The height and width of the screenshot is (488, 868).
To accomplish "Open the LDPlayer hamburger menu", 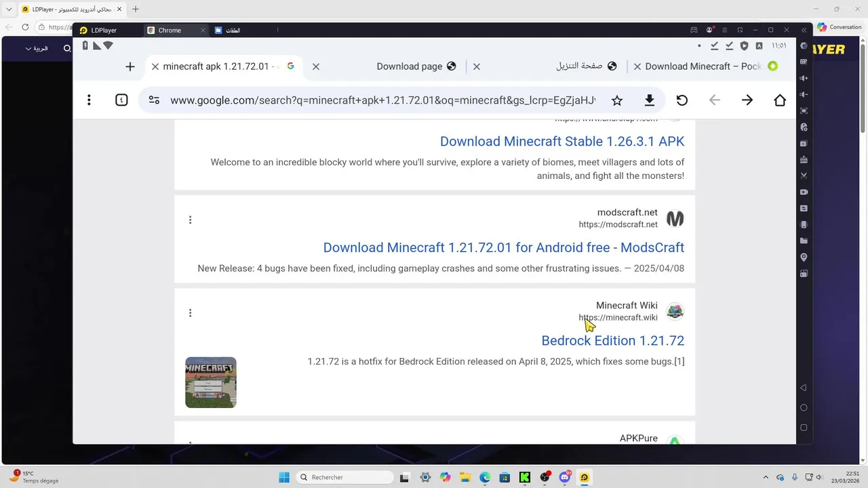I will pos(725,30).
